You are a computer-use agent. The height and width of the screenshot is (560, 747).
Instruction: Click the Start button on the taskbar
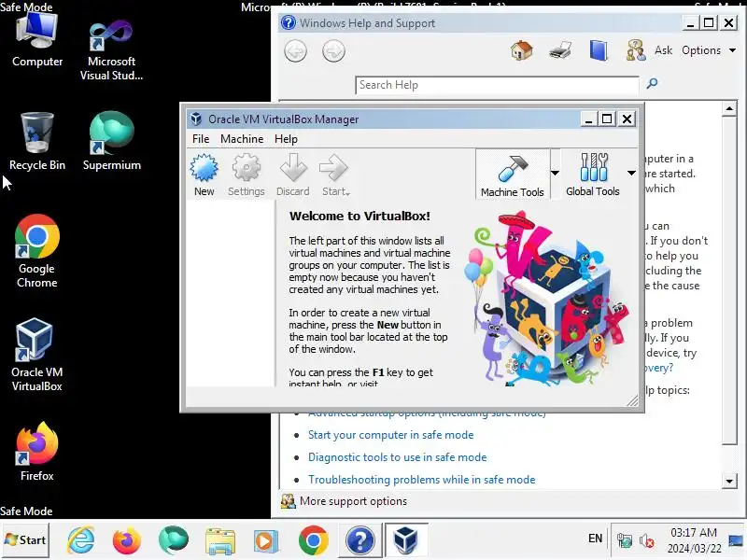tap(25, 540)
